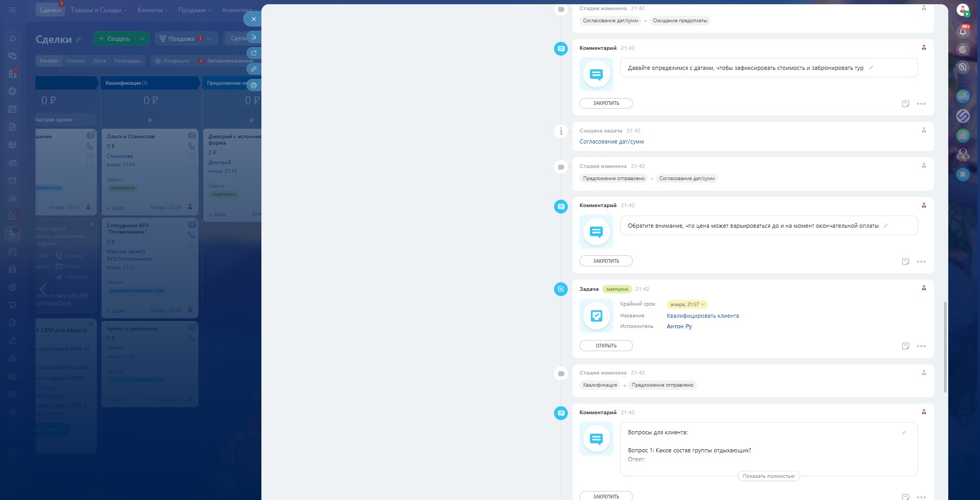Pin the comment about fixing the dates
Screen dimensions: 980x500
click(606, 103)
